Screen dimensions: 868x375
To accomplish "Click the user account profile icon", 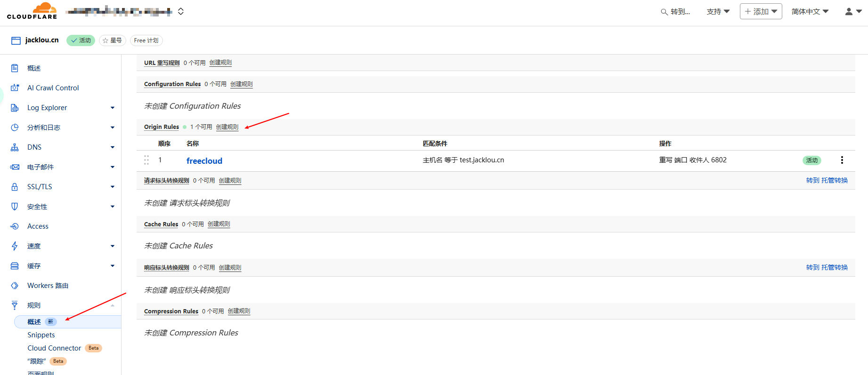I will click(852, 11).
